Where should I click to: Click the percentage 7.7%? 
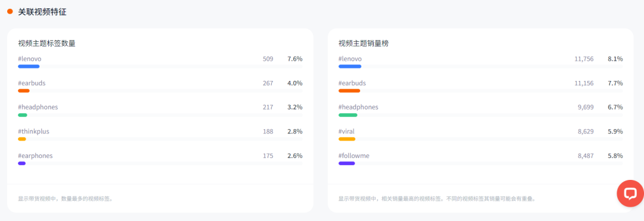(615, 83)
